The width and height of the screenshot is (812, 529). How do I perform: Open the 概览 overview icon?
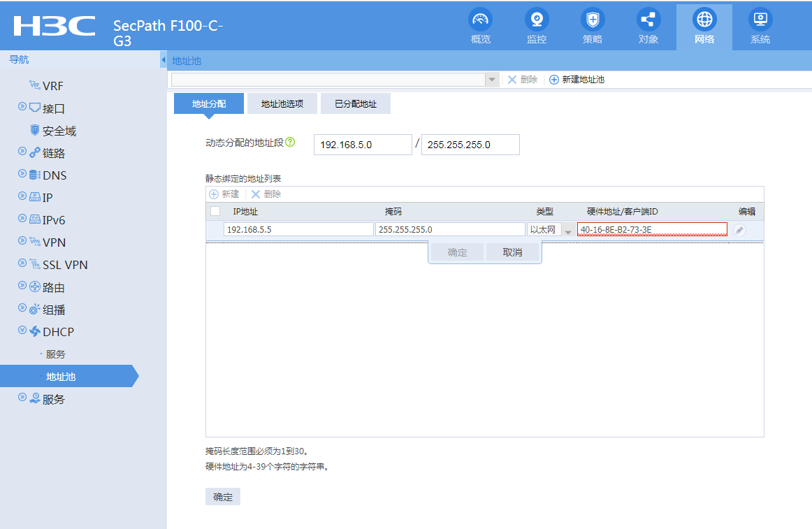[480, 20]
